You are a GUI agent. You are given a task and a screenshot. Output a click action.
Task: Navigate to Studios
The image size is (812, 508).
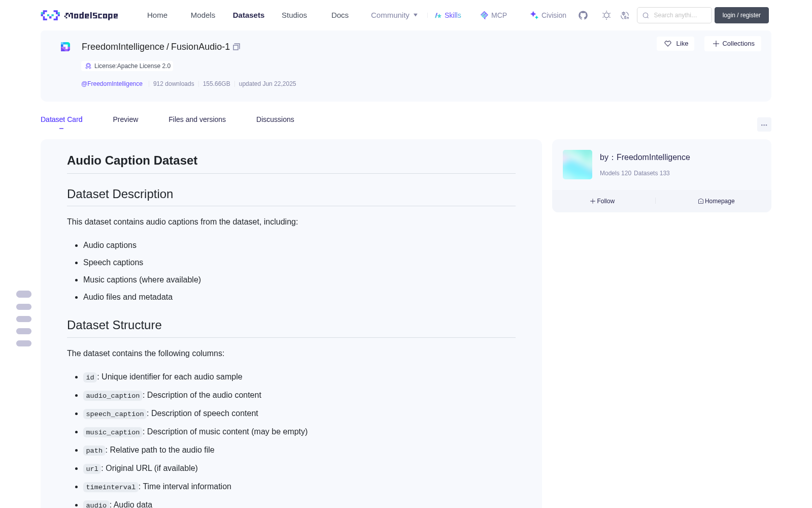tap(294, 15)
